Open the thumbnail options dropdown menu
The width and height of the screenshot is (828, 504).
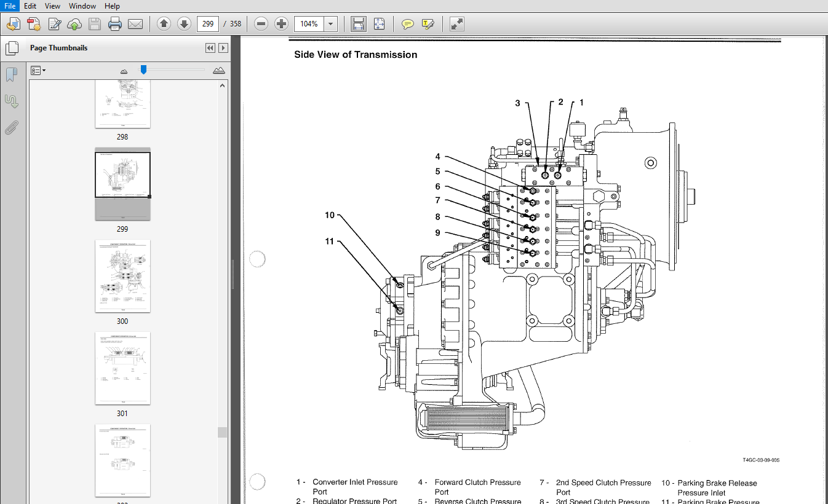tap(38, 71)
